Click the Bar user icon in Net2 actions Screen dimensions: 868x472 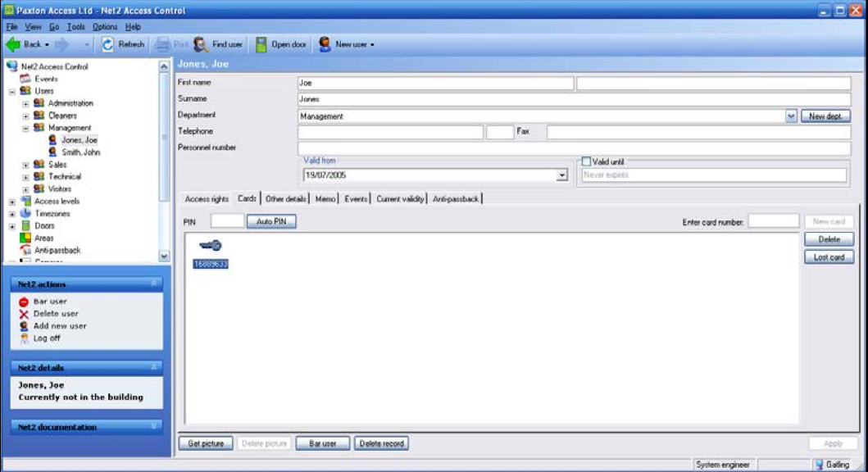(x=23, y=301)
